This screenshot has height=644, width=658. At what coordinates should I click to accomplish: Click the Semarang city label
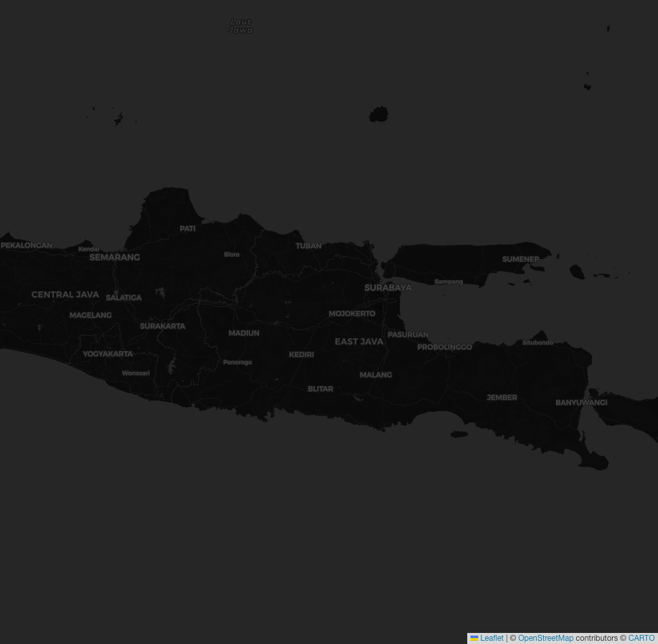(x=114, y=257)
